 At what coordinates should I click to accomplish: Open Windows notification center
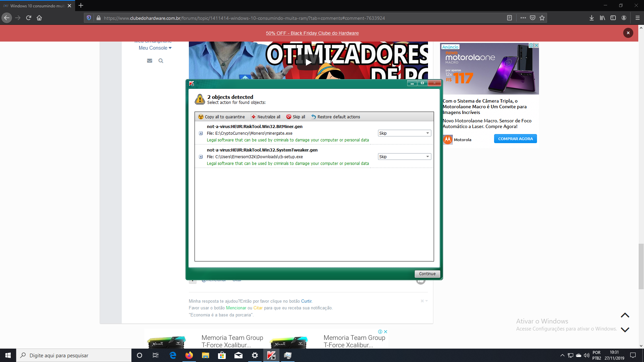click(x=633, y=355)
